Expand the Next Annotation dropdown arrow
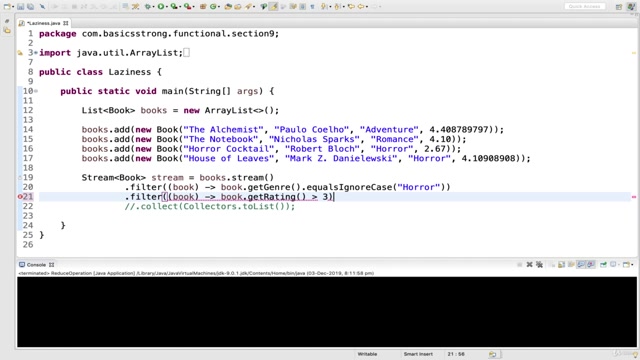Image resolution: width=640 pixels, height=360 pixels. click(x=330, y=7)
